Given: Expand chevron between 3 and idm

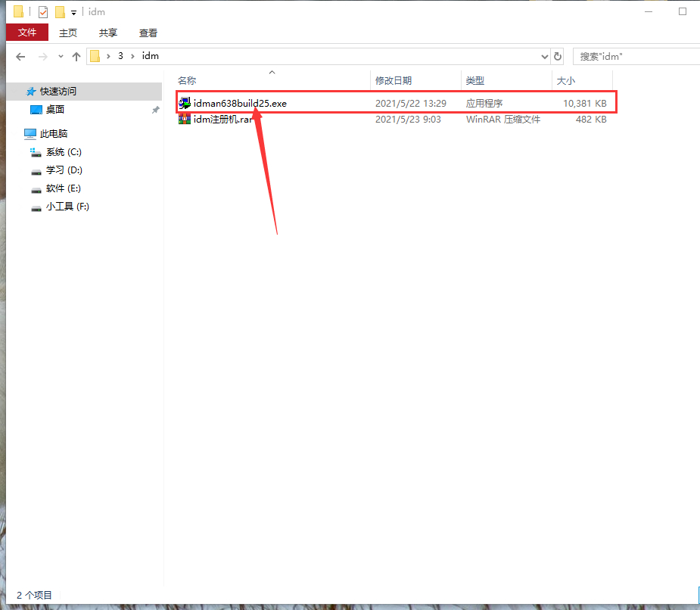Looking at the screenshot, I should click(x=132, y=56).
